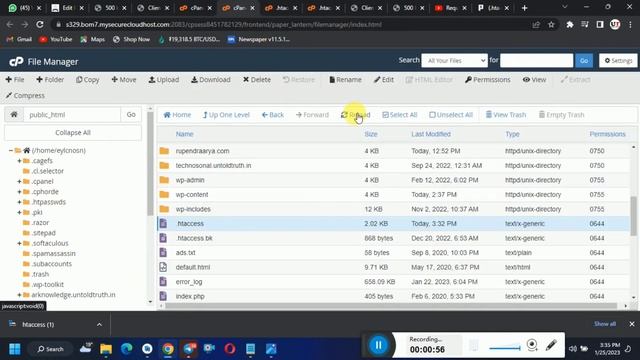The width and height of the screenshot is (640, 360).
Task: Open Chrome in Windows taskbar
Action: pos(168,349)
